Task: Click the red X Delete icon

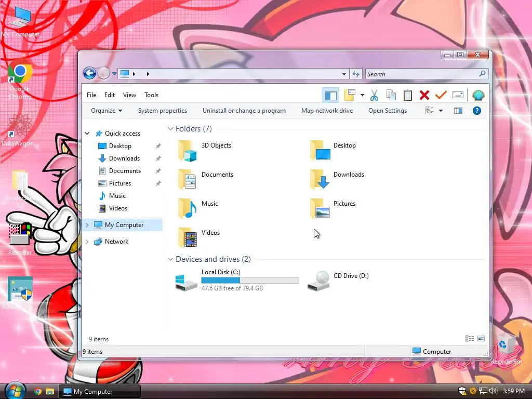Action: click(x=424, y=95)
